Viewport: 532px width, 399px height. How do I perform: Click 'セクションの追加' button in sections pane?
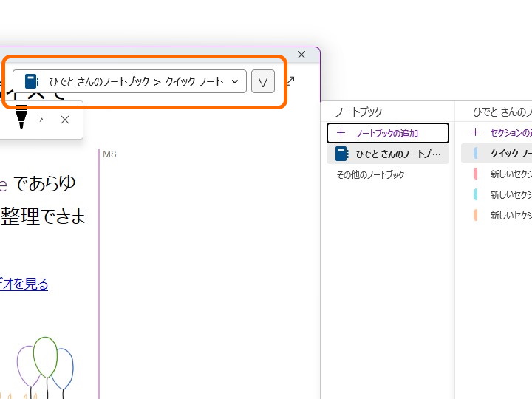click(501, 133)
